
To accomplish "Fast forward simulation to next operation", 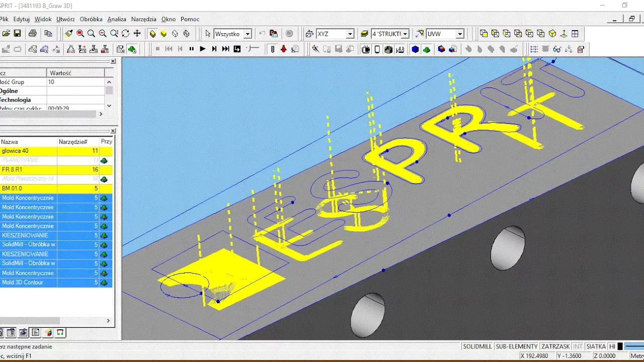I will coord(225,49).
